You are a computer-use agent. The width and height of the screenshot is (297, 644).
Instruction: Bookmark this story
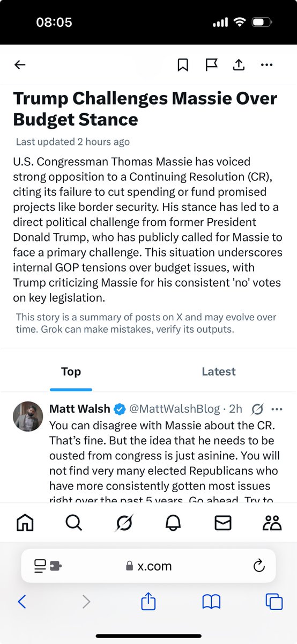(183, 65)
